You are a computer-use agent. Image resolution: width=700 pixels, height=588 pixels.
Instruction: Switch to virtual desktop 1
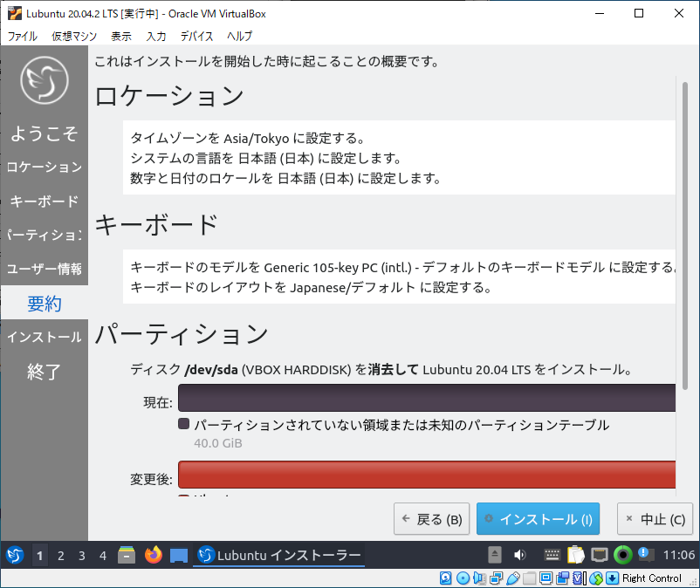pyautogui.click(x=40, y=556)
